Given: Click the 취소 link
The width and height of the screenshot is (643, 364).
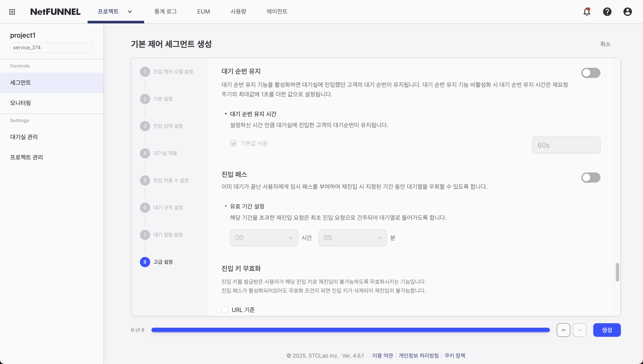Looking at the screenshot, I should tap(605, 44).
